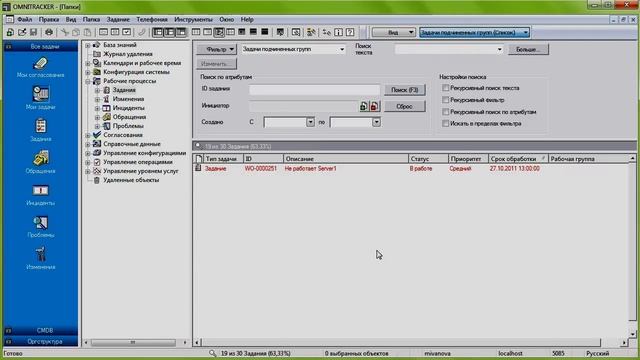Viewport: 640px width, 360px height.
Task: Click the Не работает Server1 description
Action: coord(310,168)
